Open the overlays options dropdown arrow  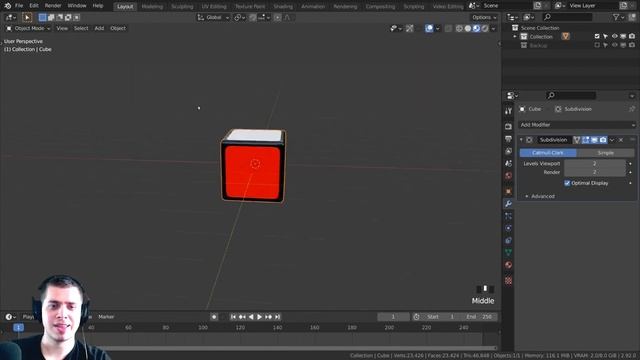pos(438,29)
